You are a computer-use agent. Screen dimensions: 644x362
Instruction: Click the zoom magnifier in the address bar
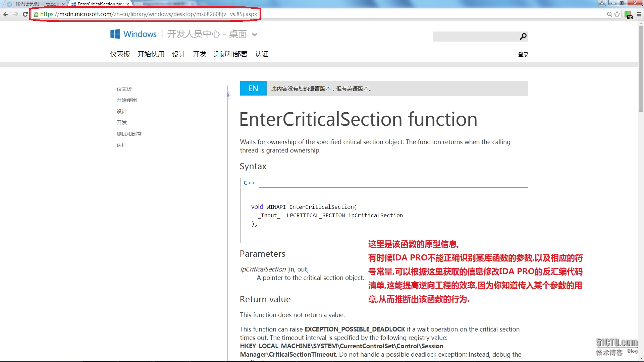click(x=609, y=14)
